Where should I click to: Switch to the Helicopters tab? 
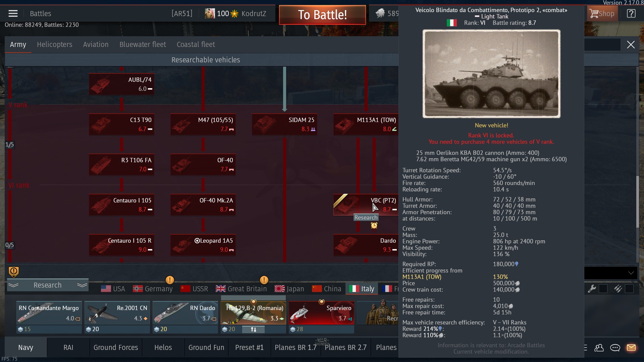click(x=55, y=45)
